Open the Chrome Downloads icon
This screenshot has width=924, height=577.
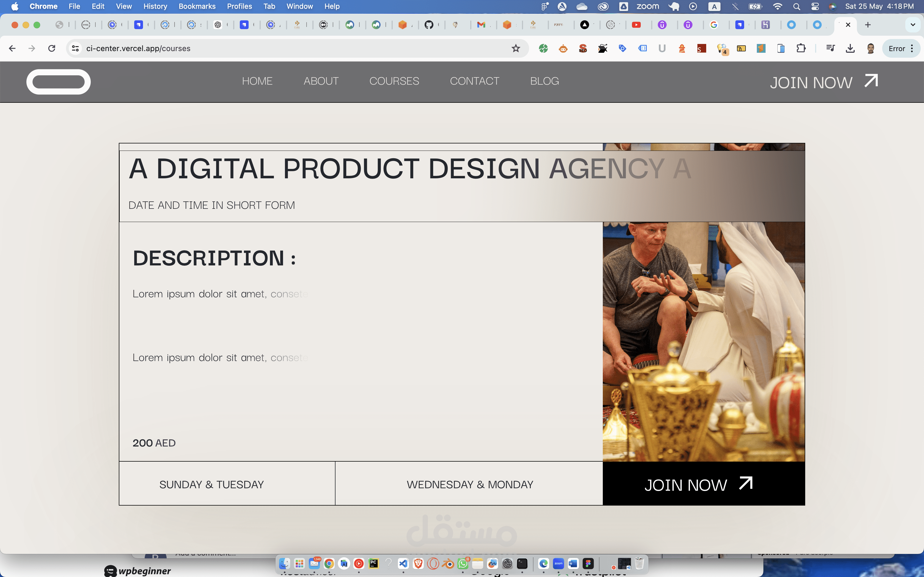850,48
